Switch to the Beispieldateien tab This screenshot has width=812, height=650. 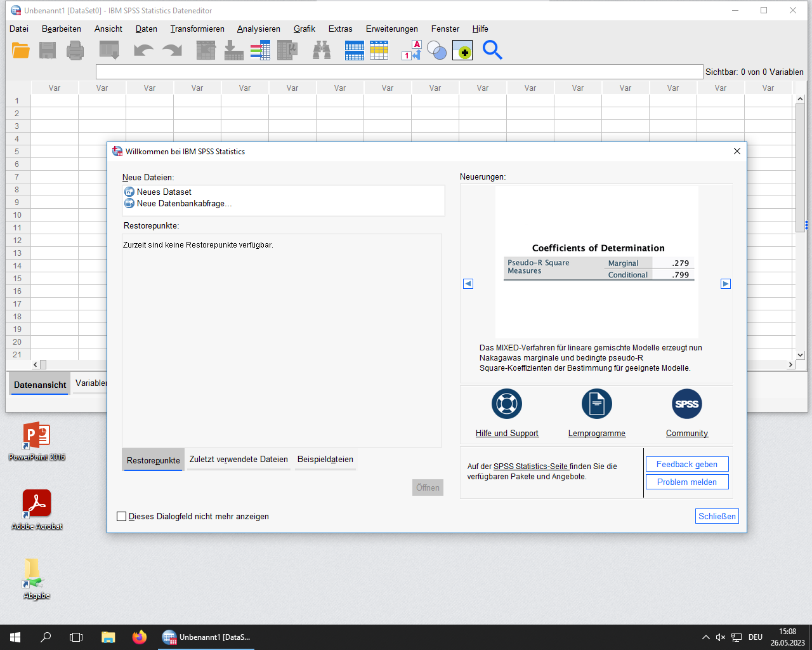[325, 460]
